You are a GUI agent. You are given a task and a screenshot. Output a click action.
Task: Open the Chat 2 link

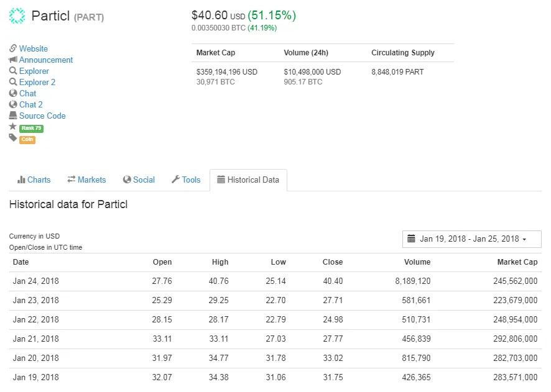31,104
